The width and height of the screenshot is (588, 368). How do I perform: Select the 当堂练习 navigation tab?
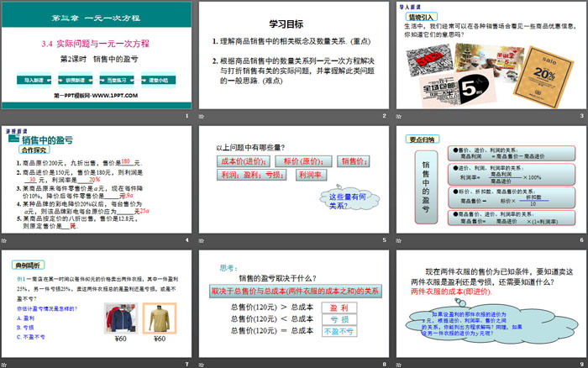point(113,80)
